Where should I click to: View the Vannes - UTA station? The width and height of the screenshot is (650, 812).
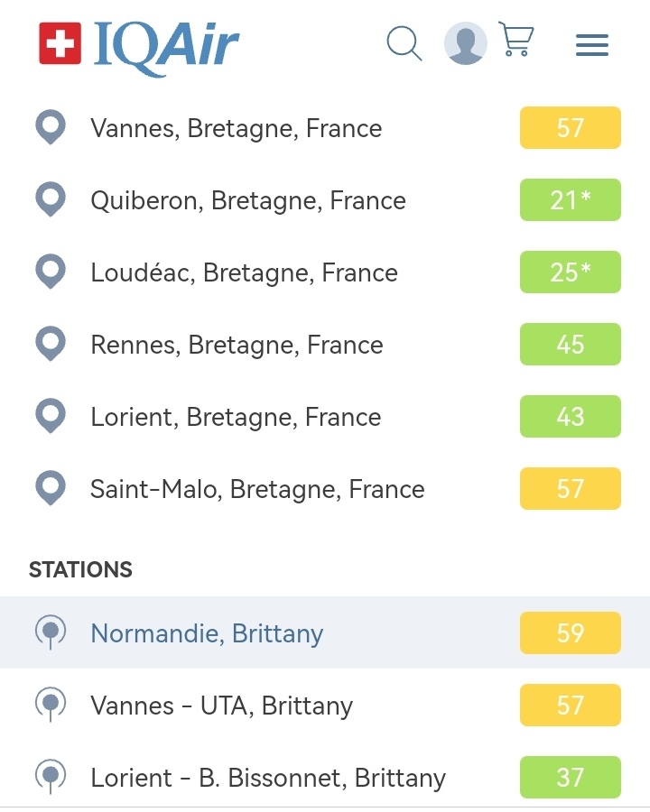(x=221, y=706)
